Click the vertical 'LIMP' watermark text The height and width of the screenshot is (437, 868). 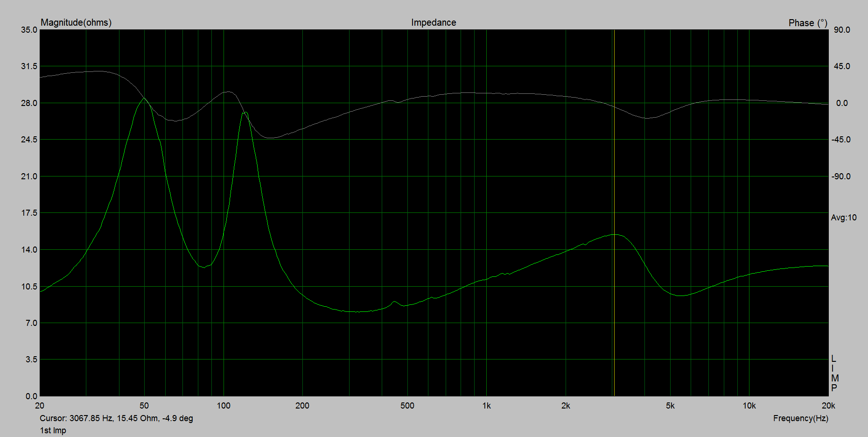tap(834, 374)
